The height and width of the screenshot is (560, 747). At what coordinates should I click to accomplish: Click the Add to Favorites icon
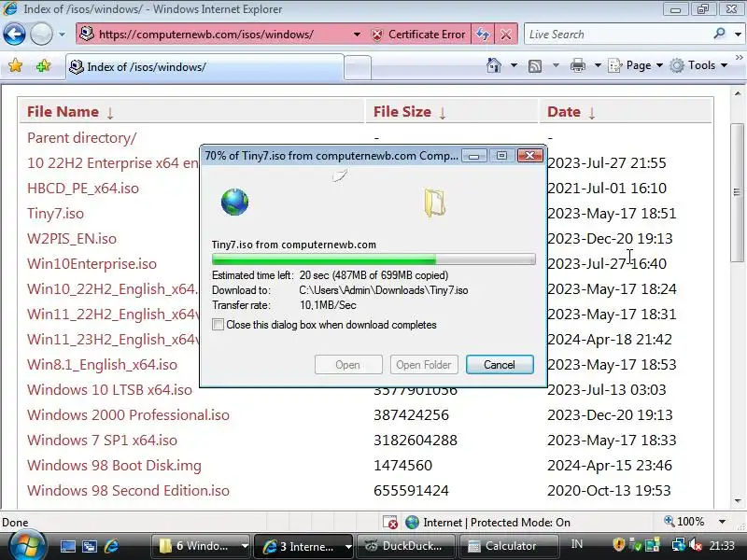(43, 65)
